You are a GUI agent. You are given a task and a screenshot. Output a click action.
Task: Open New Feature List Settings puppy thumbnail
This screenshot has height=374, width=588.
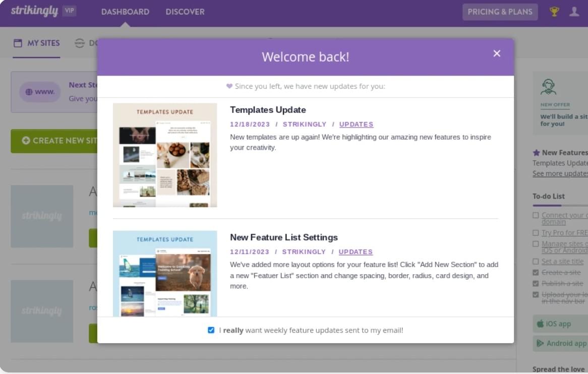pos(165,274)
